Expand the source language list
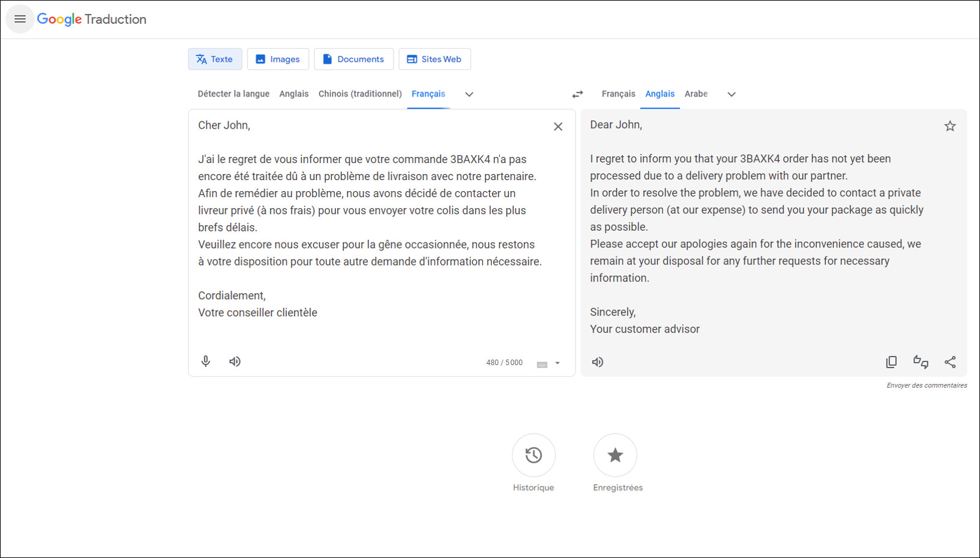The width and height of the screenshot is (980, 558). pyautogui.click(x=469, y=94)
